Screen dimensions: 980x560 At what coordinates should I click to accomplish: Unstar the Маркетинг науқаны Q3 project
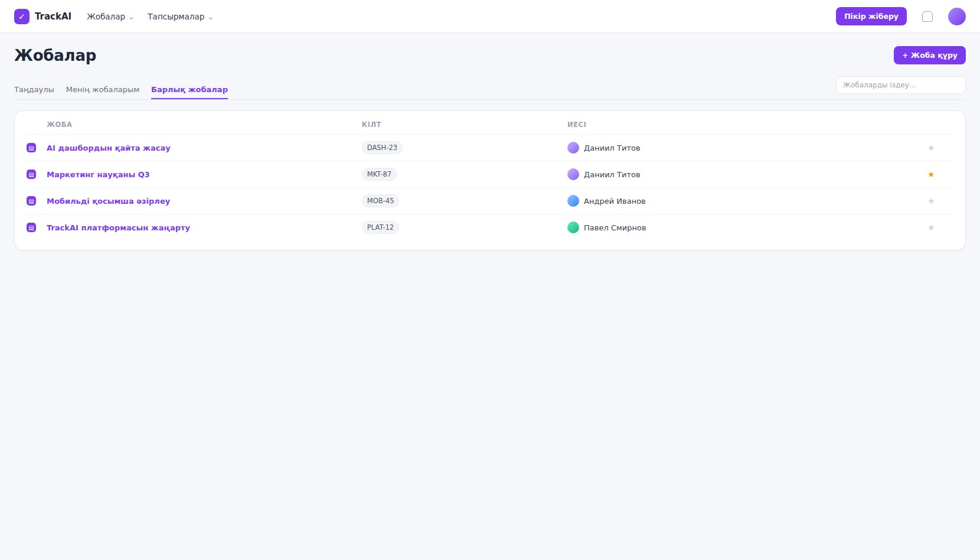tap(931, 174)
